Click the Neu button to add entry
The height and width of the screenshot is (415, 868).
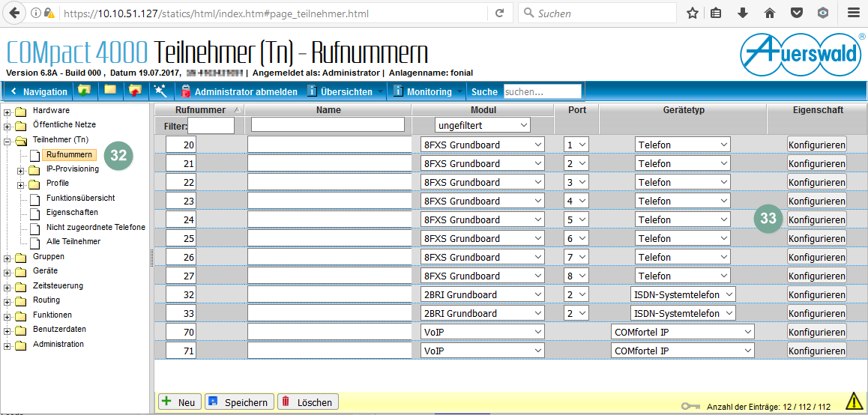[x=180, y=402]
